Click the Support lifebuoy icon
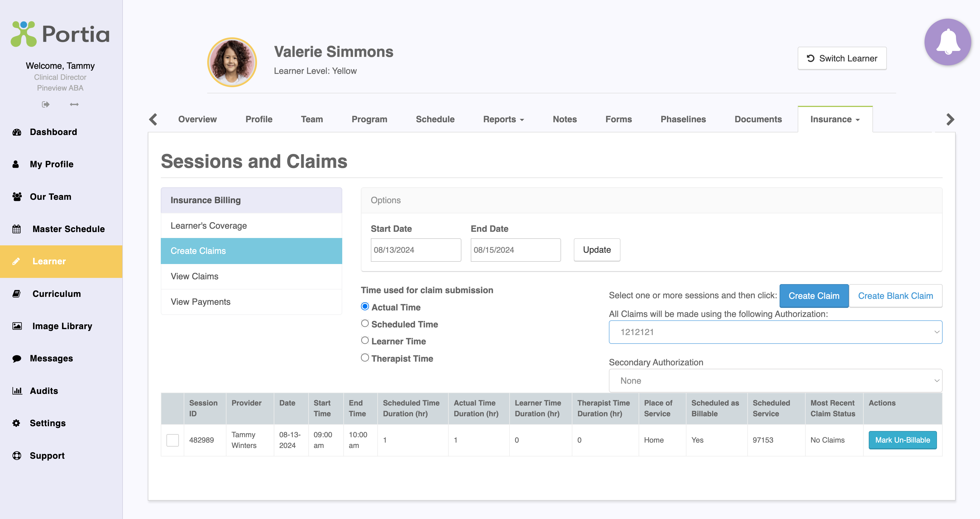 (x=17, y=456)
